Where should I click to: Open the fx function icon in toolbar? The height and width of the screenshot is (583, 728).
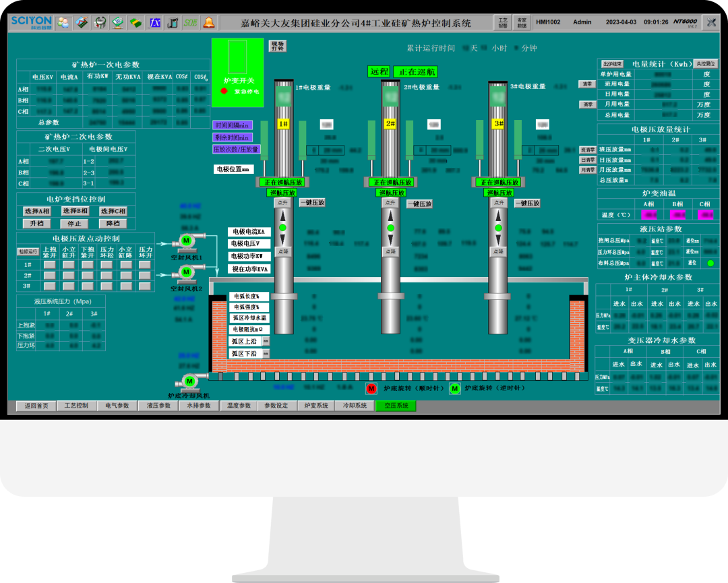[154, 22]
